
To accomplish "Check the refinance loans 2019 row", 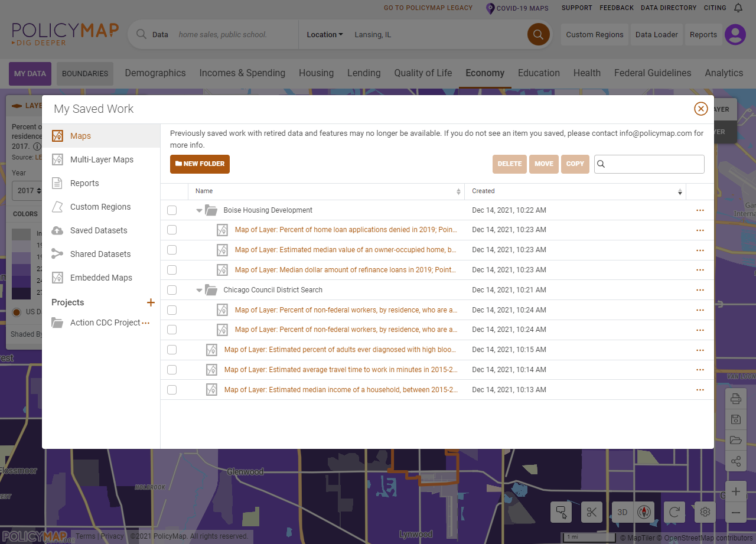I will [x=172, y=270].
